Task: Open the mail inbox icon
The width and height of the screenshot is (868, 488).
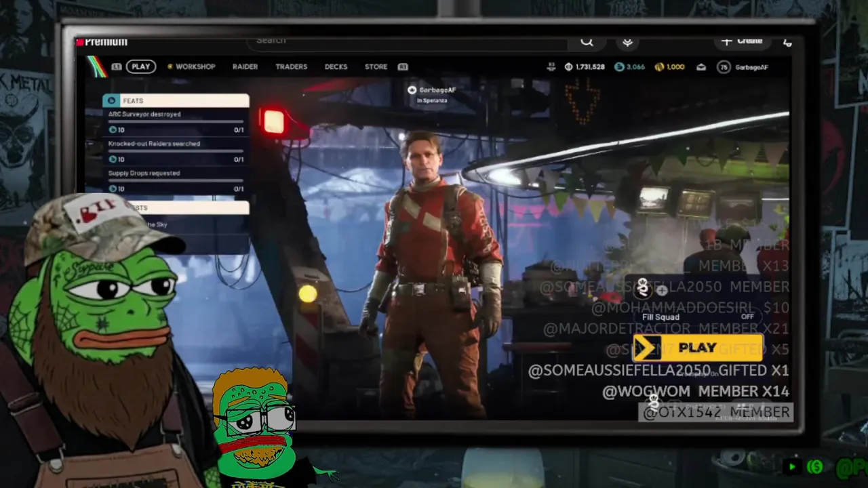Action: pyautogui.click(x=701, y=67)
